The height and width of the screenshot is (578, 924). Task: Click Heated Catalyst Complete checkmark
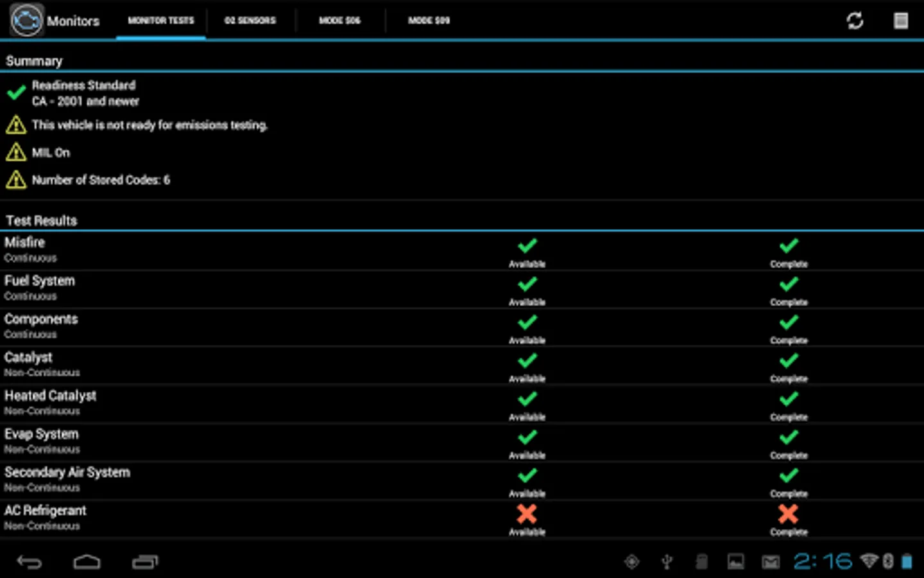click(x=789, y=399)
